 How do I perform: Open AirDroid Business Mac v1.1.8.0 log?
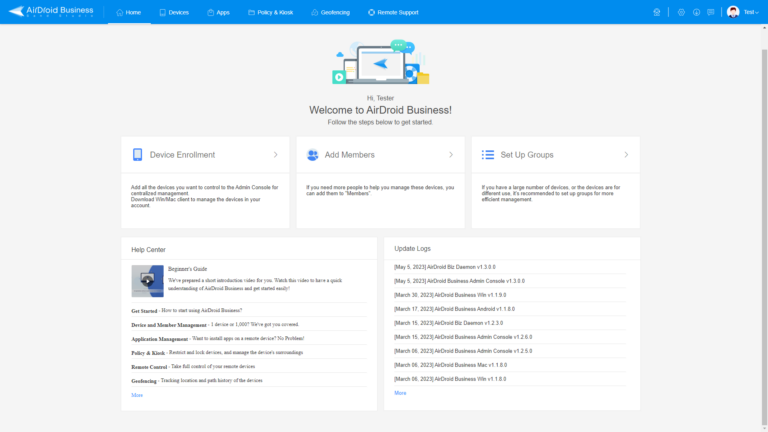pos(451,365)
